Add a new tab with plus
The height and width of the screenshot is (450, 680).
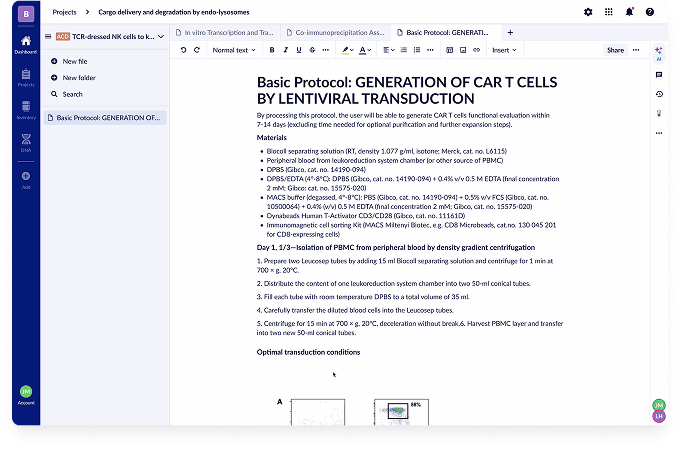(510, 33)
